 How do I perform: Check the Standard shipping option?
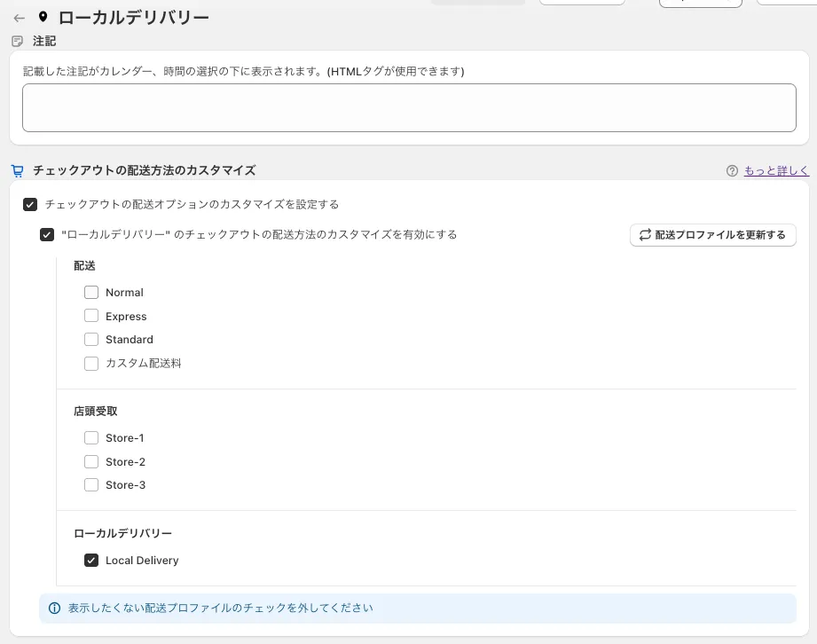(x=91, y=340)
